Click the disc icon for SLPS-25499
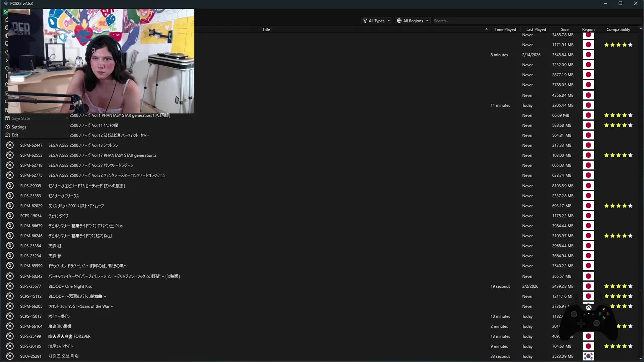The height and width of the screenshot is (362, 644). (x=10, y=336)
